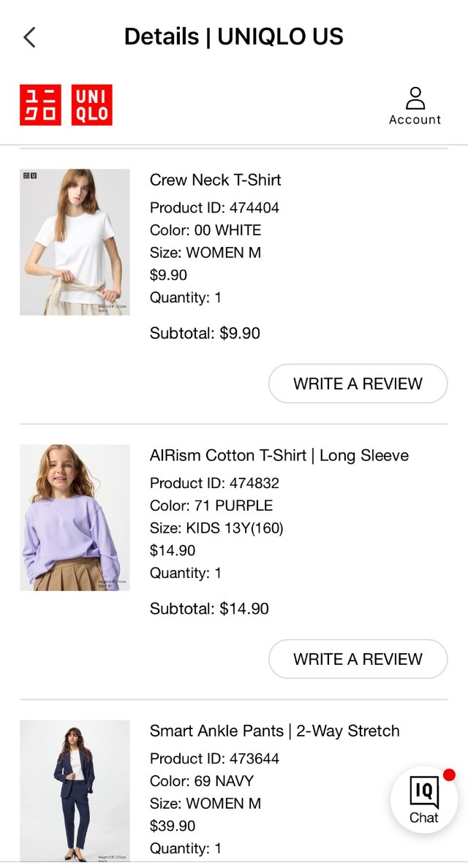Viewport: 468px width, 868px height.
Task: Open the Crew Neck T-Shirt product image
Action: [75, 243]
